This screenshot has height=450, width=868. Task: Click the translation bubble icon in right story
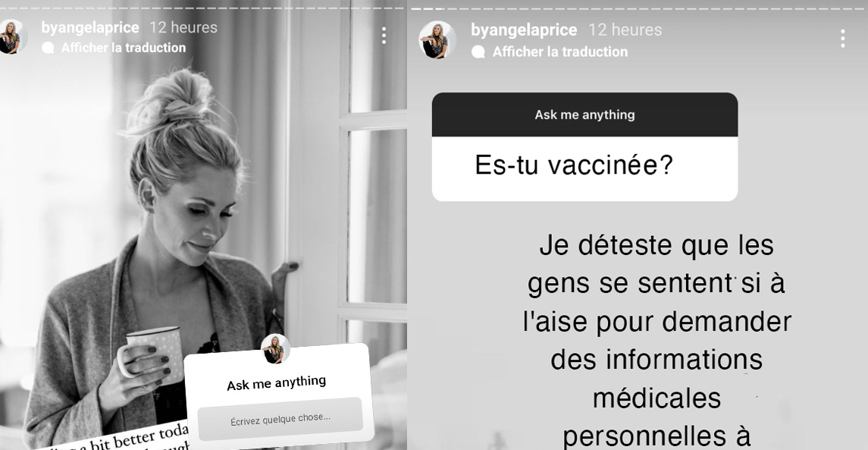pos(478,52)
